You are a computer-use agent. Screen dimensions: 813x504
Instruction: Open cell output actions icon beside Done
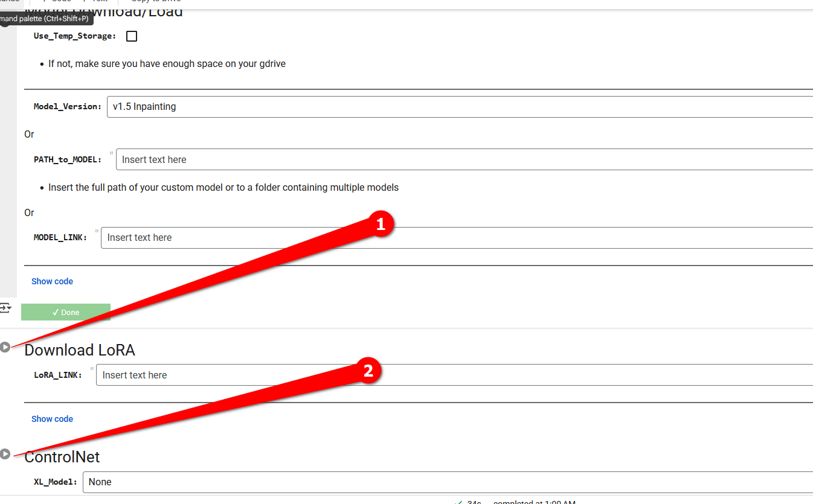pos(5,308)
